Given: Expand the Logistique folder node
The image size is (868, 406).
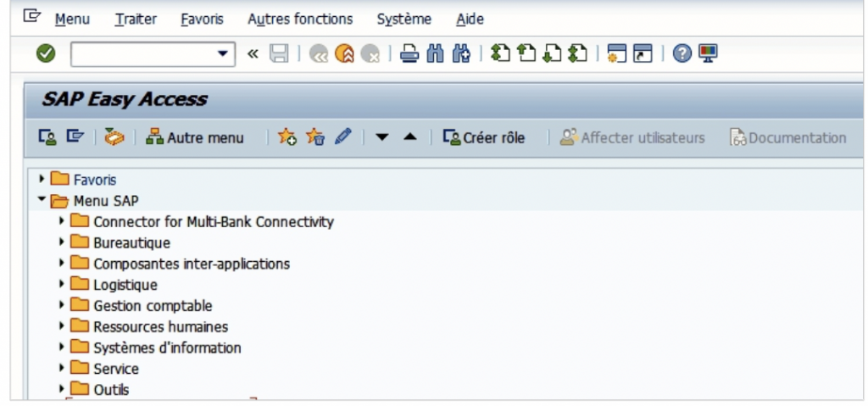Looking at the screenshot, I should coord(62,285).
